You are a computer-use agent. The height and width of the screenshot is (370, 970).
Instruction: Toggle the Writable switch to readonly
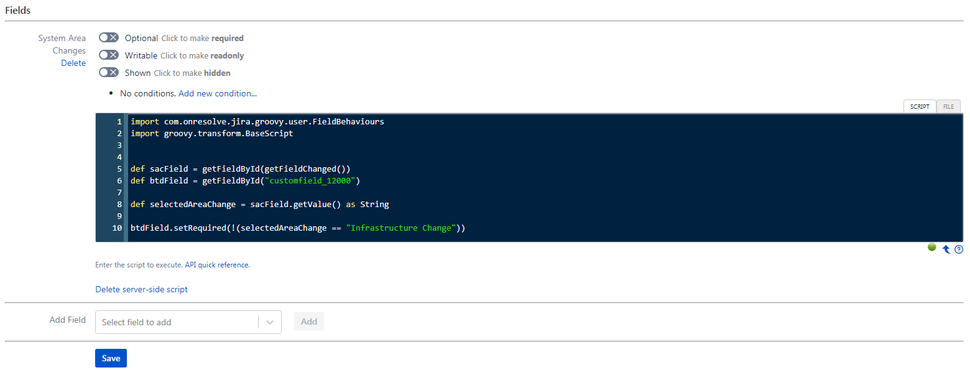(x=108, y=55)
